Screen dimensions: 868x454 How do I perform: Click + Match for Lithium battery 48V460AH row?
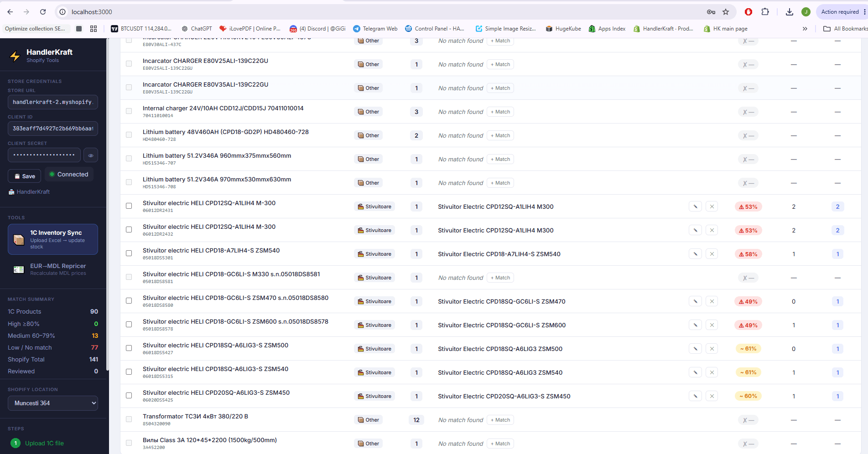coord(500,135)
